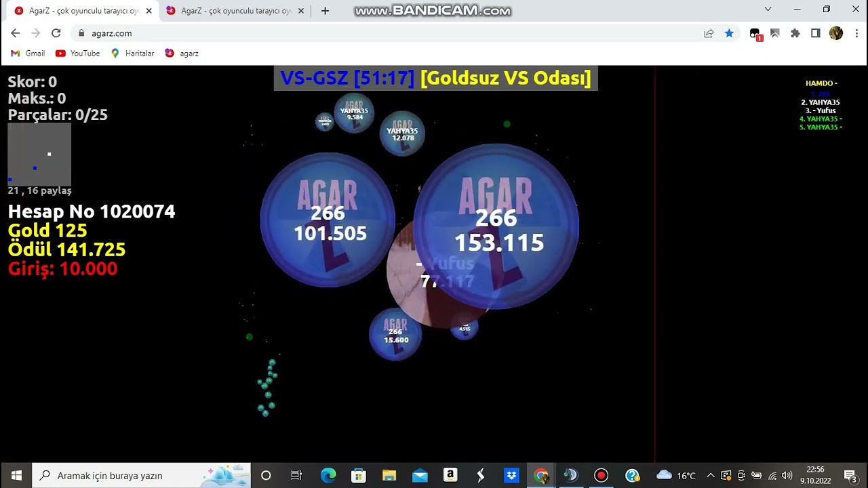The image size is (868, 488).
Task: Click the Ödül 141.725 label
Action: pos(66,249)
